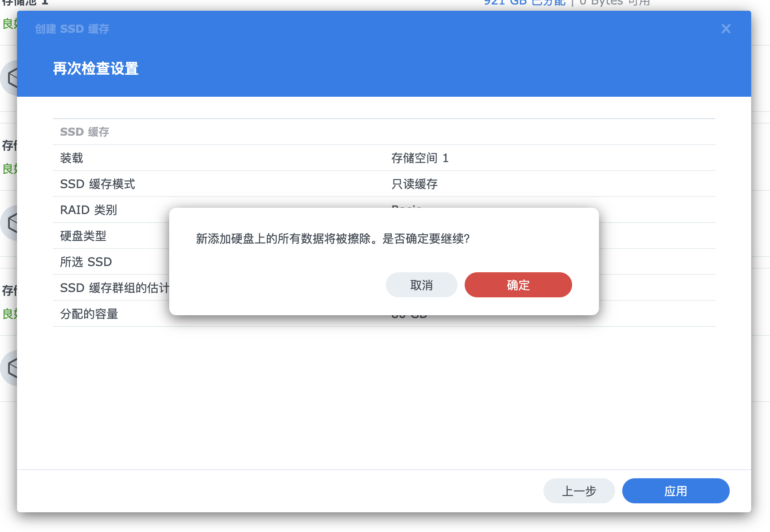This screenshot has height=532, width=770.
Task: Select the 装载 row label
Action: pos(72,158)
